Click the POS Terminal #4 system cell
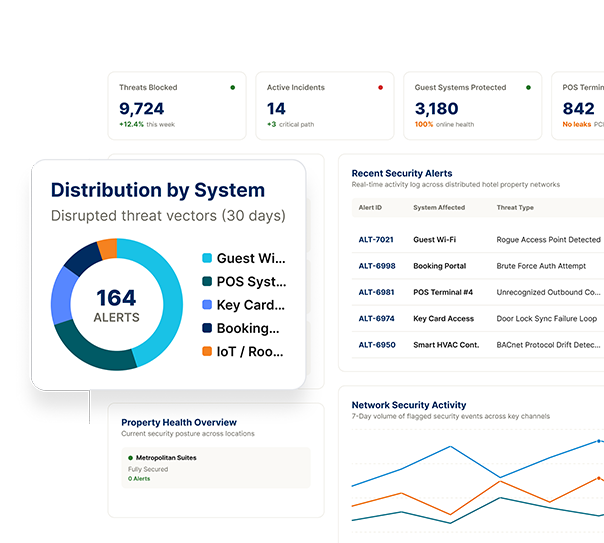The height and width of the screenshot is (543, 604). tap(443, 292)
